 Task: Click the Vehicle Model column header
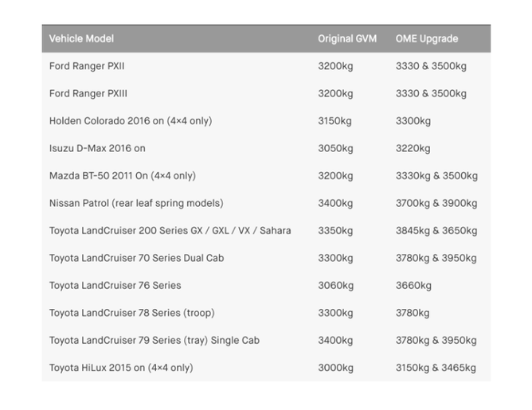click(81, 38)
